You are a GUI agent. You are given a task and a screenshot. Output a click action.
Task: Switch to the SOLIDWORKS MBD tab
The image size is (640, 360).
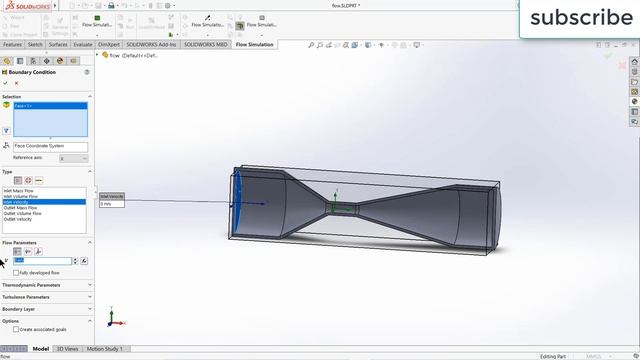pyautogui.click(x=206, y=44)
